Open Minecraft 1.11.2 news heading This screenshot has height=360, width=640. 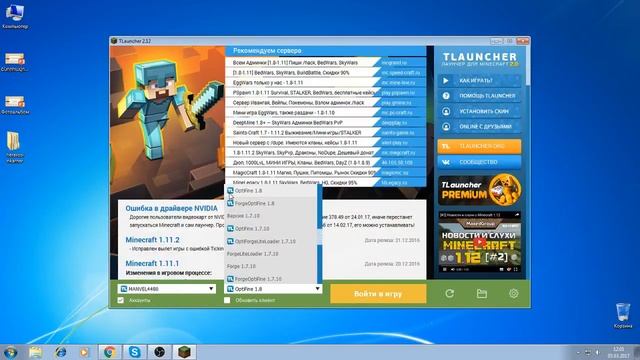click(x=152, y=240)
